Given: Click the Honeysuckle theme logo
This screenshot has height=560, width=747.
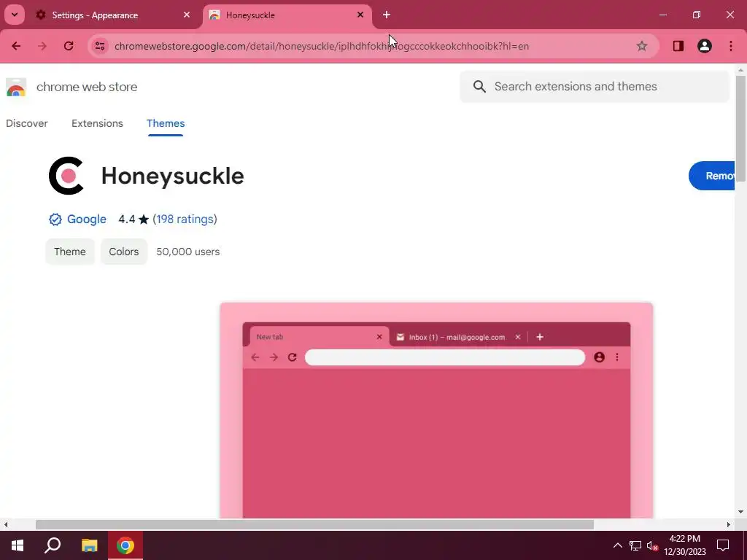Looking at the screenshot, I should click(x=66, y=176).
